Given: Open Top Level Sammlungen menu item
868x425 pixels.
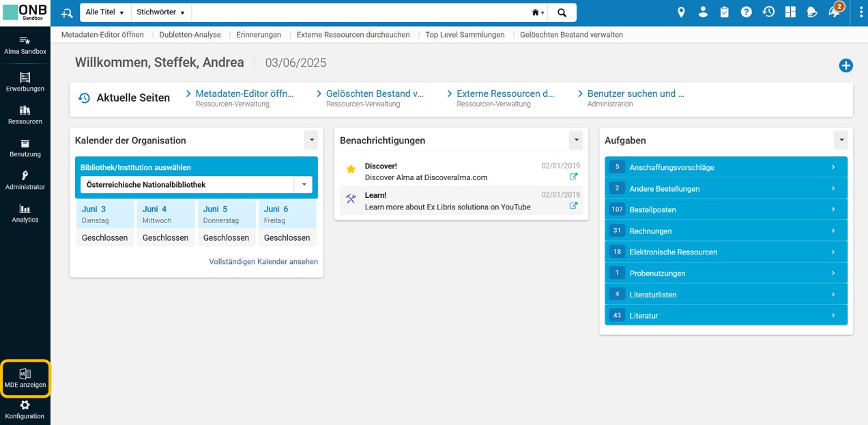Looking at the screenshot, I should pyautogui.click(x=465, y=35).
